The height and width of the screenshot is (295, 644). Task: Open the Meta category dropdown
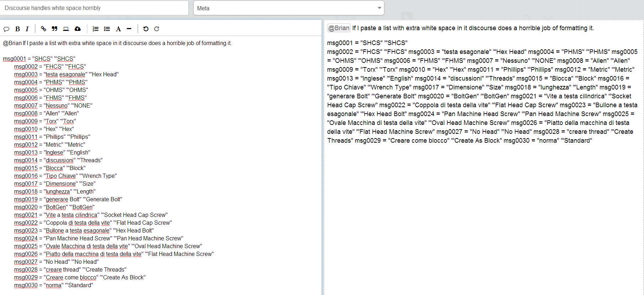(x=288, y=8)
